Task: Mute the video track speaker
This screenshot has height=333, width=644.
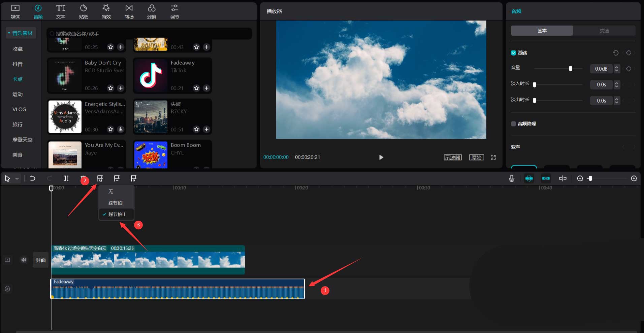Action: (x=24, y=260)
